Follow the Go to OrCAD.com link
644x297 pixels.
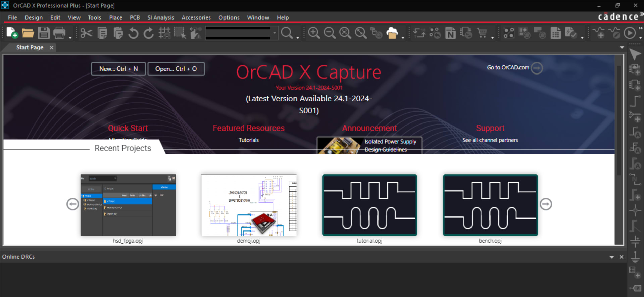tap(515, 68)
